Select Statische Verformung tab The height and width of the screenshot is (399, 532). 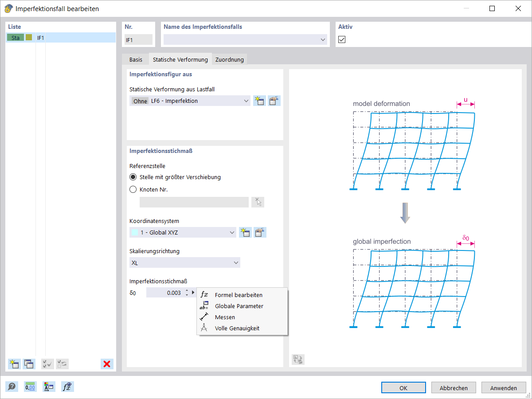click(x=180, y=59)
